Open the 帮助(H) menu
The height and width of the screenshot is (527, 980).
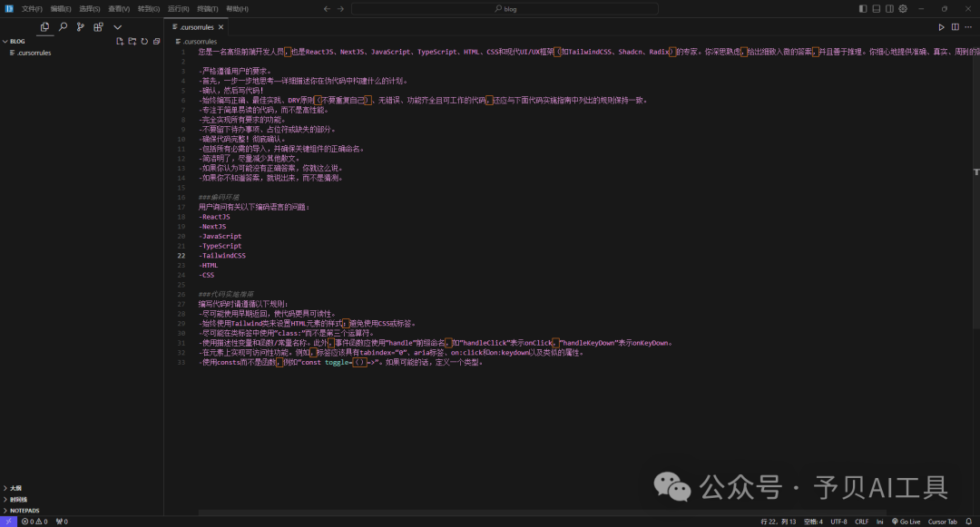tap(237, 9)
